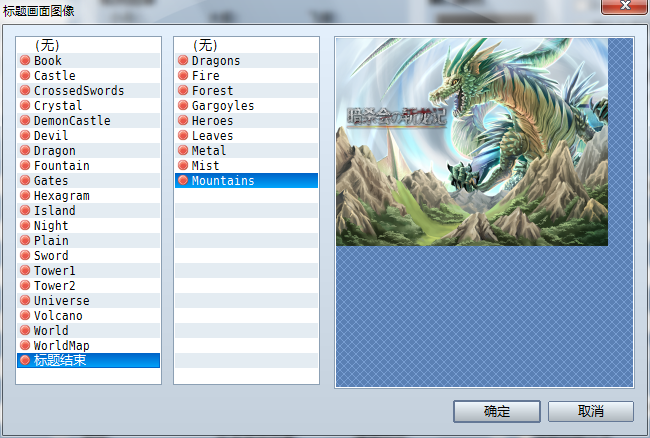Choose Hexagram from the list

click(x=88, y=196)
